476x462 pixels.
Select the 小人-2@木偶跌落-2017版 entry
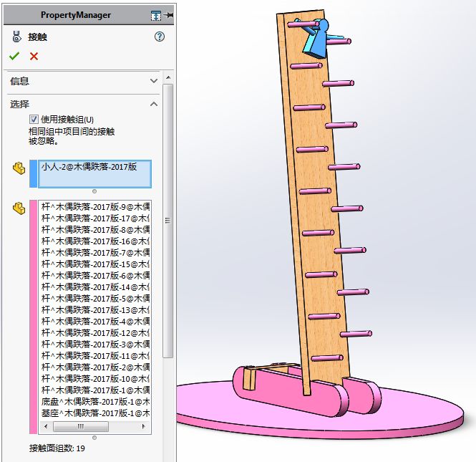click(89, 167)
